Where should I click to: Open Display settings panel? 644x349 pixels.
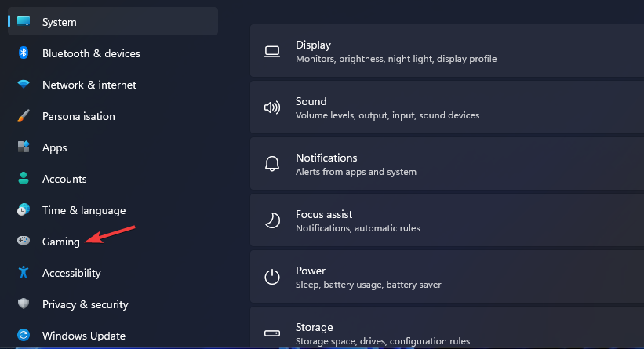click(x=446, y=52)
